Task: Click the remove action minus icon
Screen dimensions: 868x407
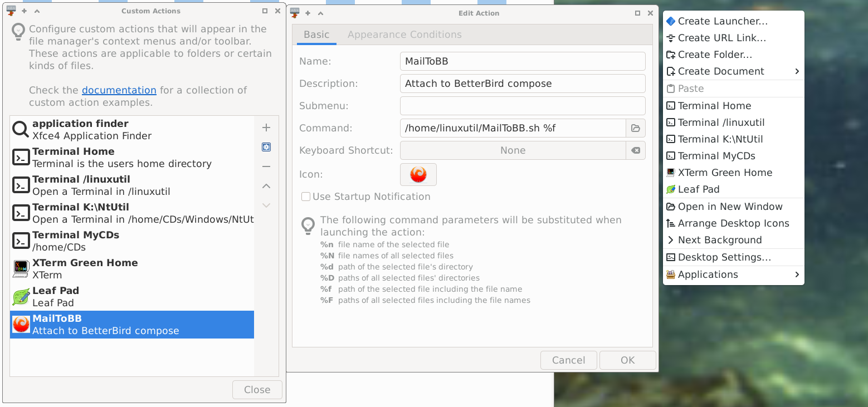Action: [266, 166]
